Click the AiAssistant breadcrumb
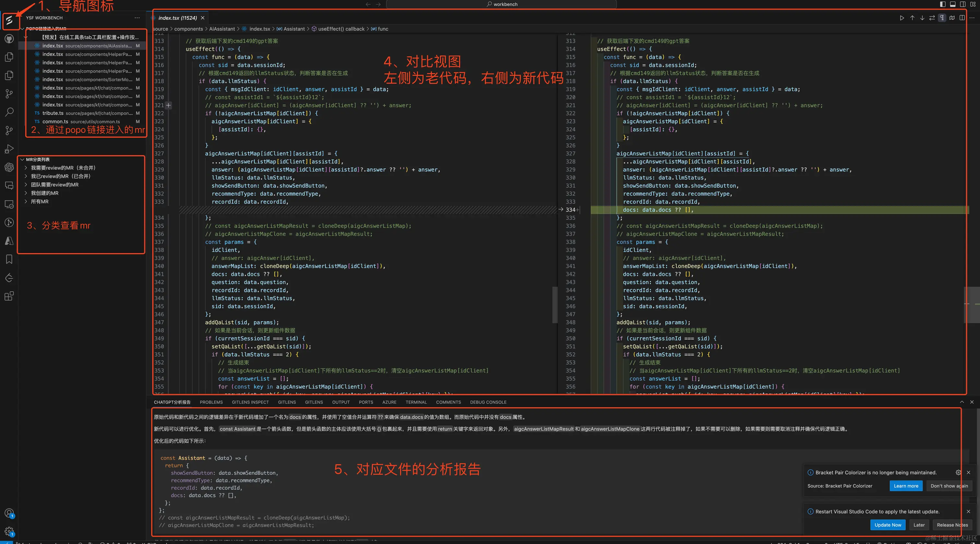This screenshot has width=980, height=544. click(222, 29)
